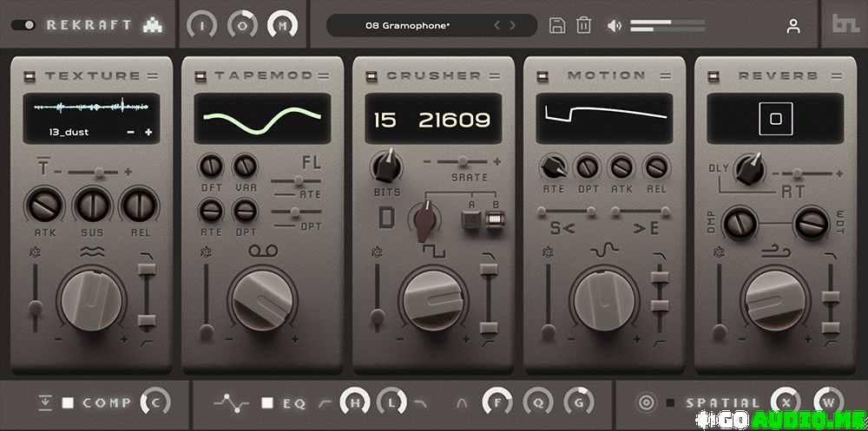Toggle the REVERB module power button

point(713,76)
